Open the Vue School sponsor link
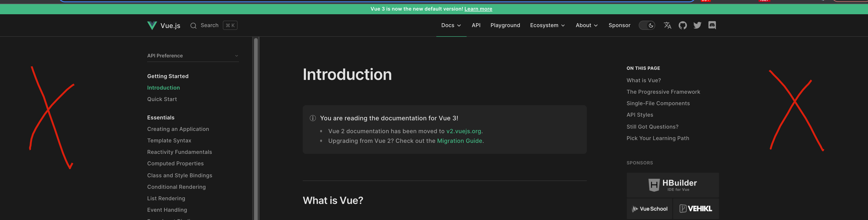Image resolution: width=868 pixels, height=220 pixels. [649, 209]
